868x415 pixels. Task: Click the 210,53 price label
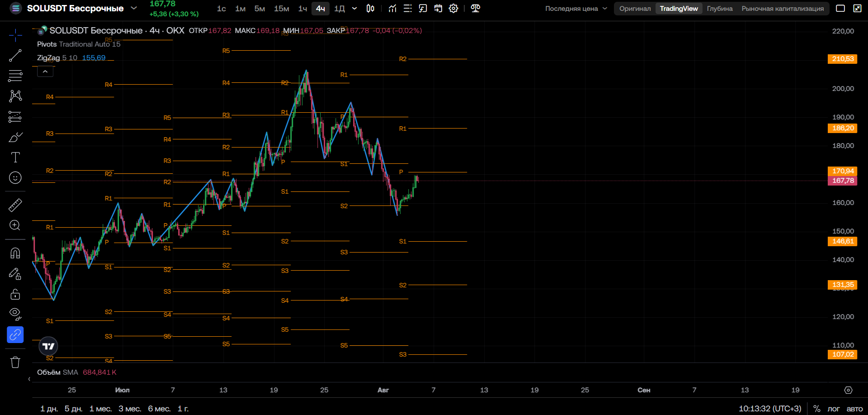[842, 59]
